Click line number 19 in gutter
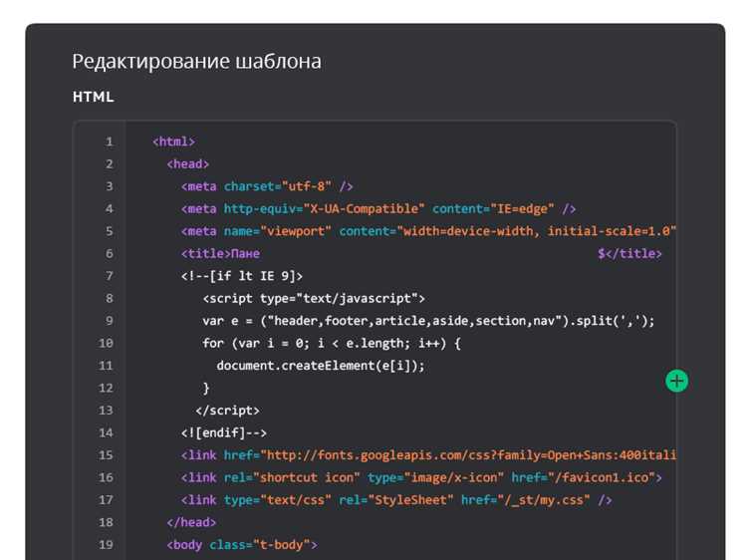747x560 pixels. pyautogui.click(x=106, y=545)
